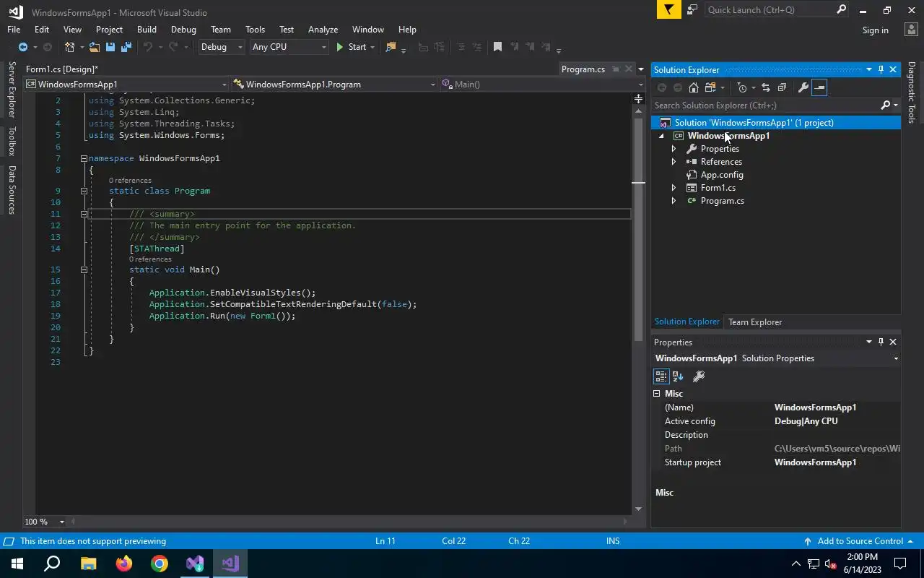The height and width of the screenshot is (578, 924).
Task: Select the Program.cs editor tab
Action: [583, 69]
